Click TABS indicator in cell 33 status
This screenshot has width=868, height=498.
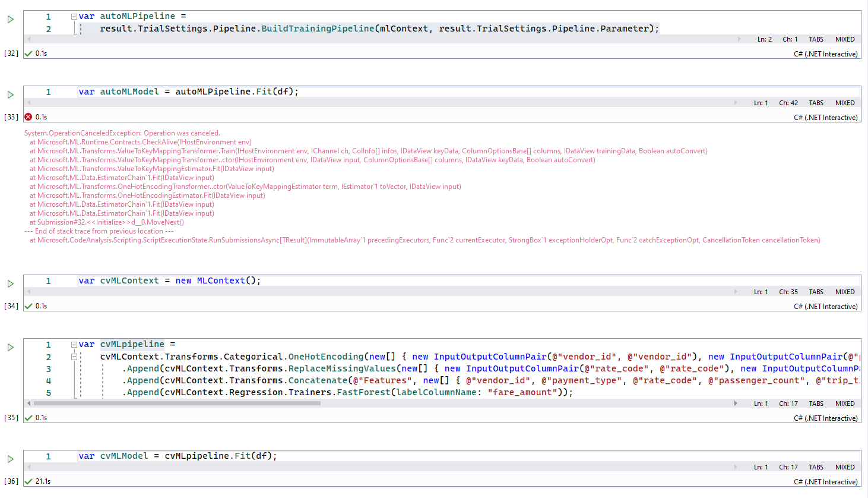(x=816, y=103)
